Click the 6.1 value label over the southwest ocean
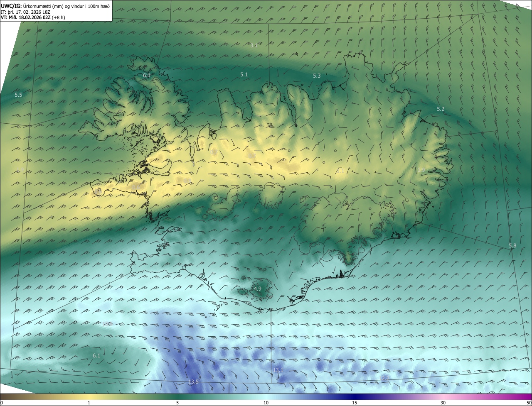532x406 pixels. 96,355
